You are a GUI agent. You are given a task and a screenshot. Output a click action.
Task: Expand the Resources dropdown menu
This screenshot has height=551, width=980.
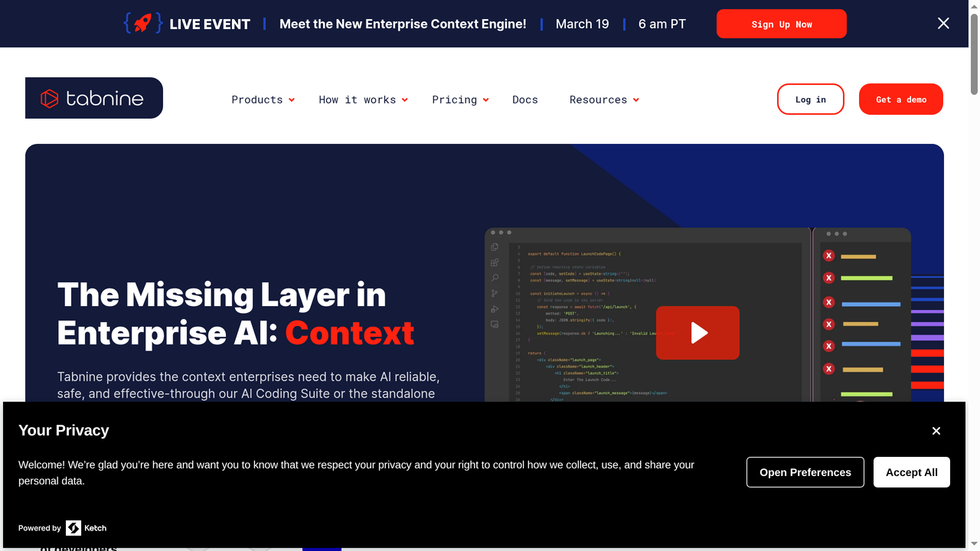604,99
